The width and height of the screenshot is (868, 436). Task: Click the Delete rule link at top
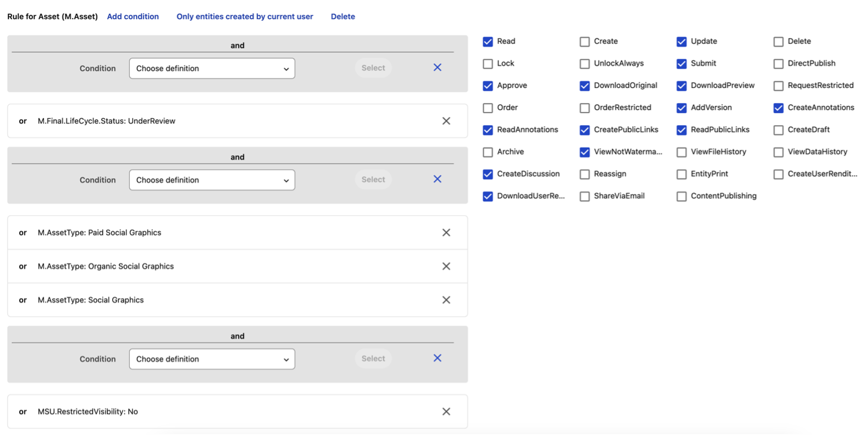click(342, 16)
